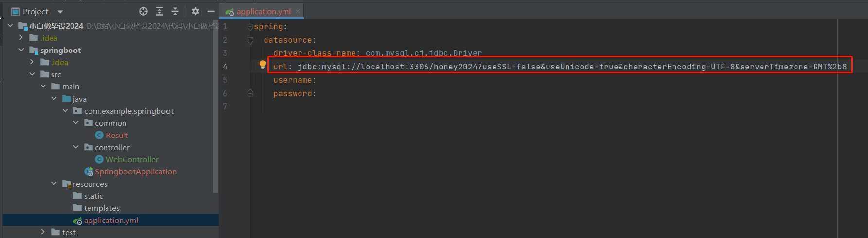The height and width of the screenshot is (238, 868).
Task: Click the test folder label
Action: point(69,232)
